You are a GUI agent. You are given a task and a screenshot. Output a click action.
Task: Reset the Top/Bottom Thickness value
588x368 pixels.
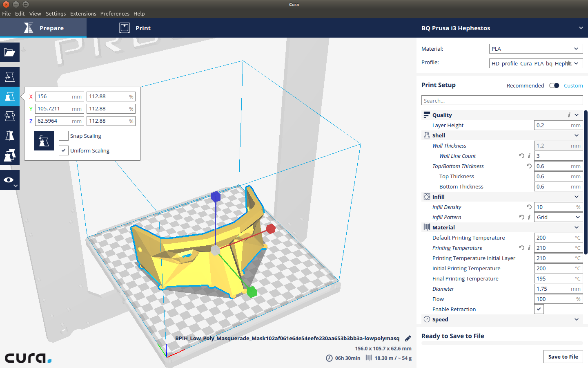[529, 166]
